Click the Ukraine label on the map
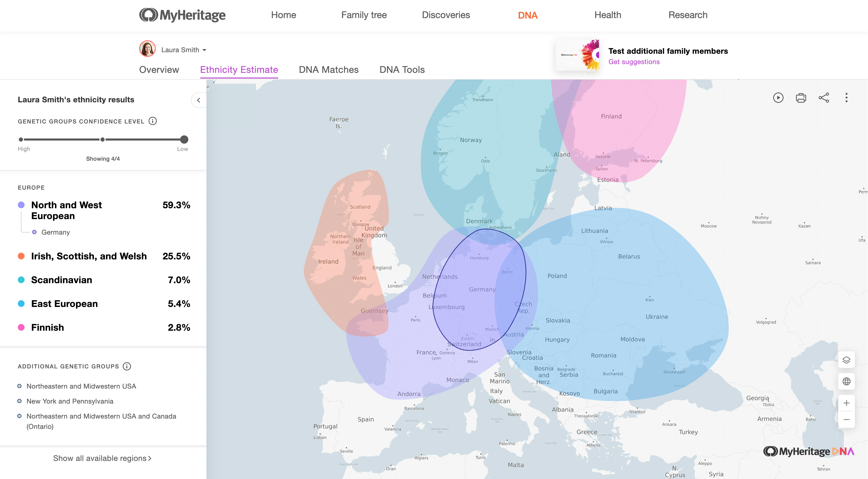The height and width of the screenshot is (479, 868). [657, 317]
